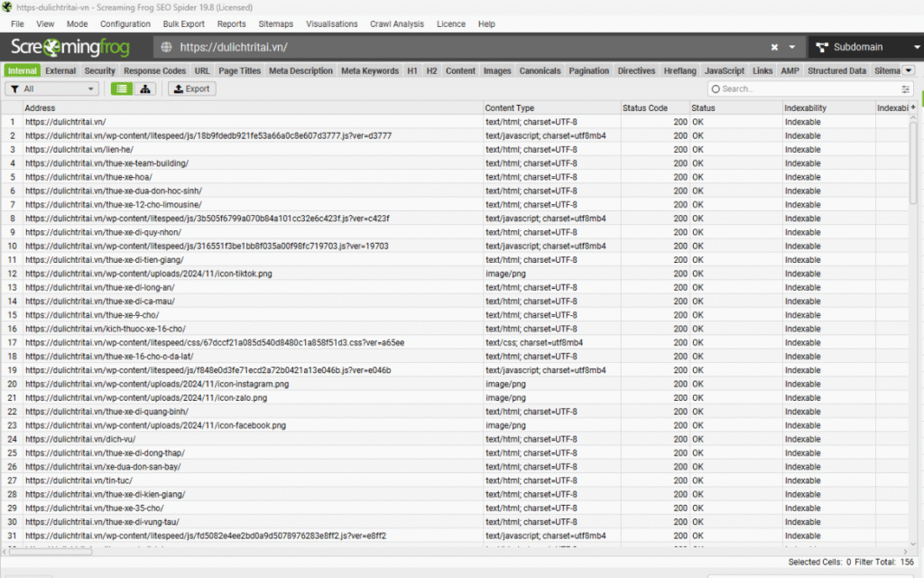This screenshot has width=924, height=578.
Task: Open search filter options icon
Action: tap(906, 89)
